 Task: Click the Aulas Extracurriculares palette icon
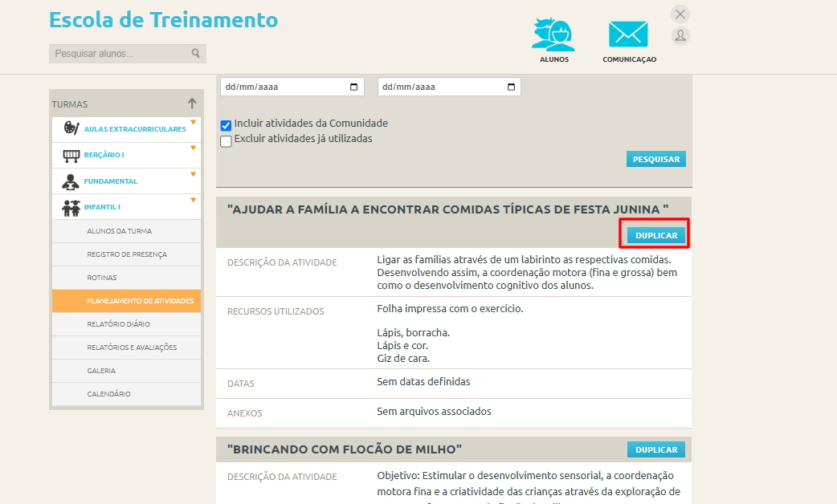pyautogui.click(x=71, y=128)
